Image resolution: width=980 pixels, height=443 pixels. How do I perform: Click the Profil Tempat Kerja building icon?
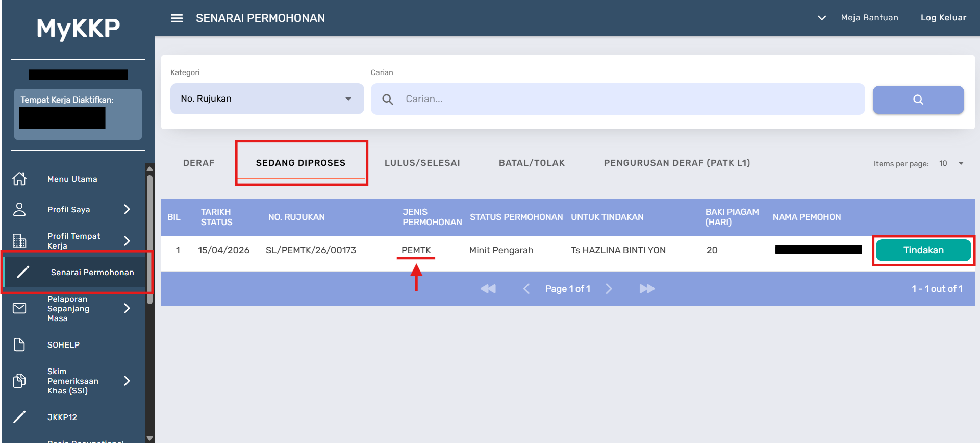19,241
